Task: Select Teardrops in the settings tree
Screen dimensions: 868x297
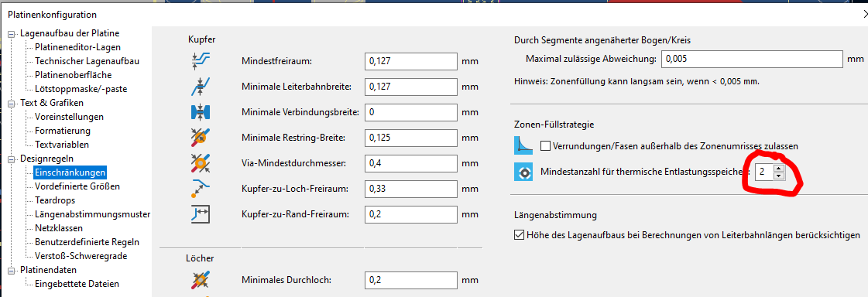Action: click(55, 200)
